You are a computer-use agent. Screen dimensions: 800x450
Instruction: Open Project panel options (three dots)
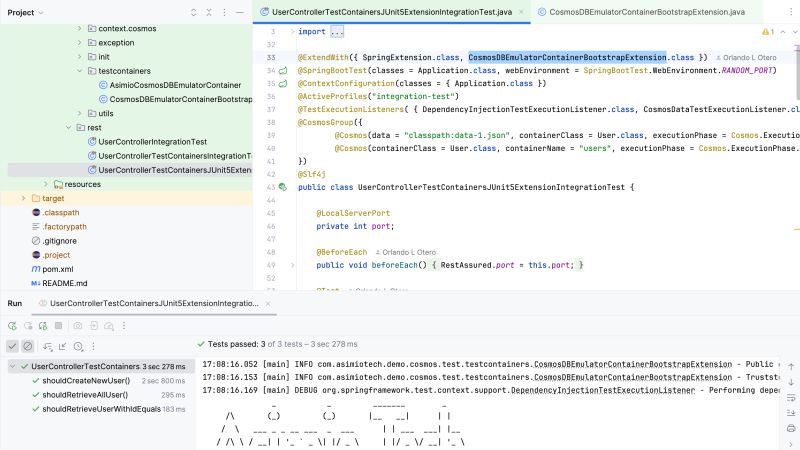(224, 12)
